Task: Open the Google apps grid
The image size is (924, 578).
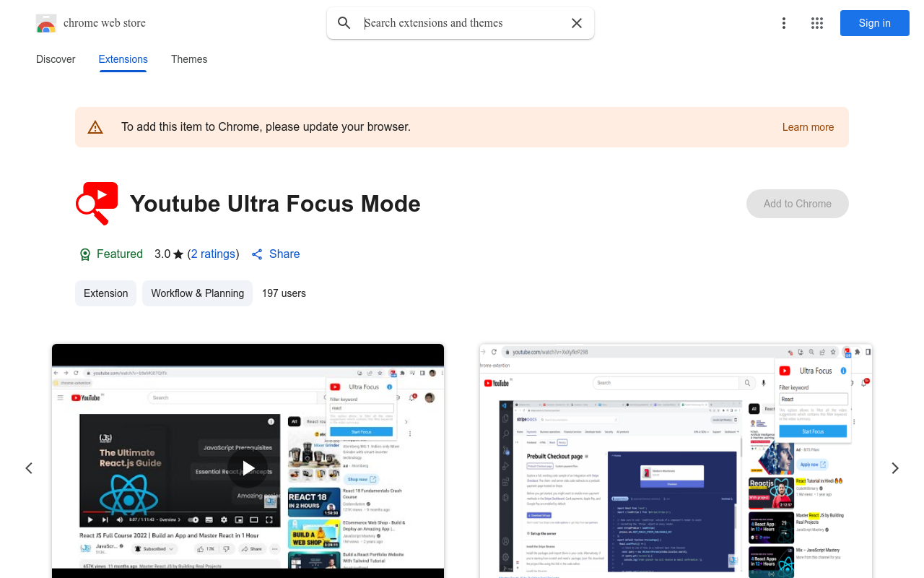Action: pyautogui.click(x=817, y=23)
